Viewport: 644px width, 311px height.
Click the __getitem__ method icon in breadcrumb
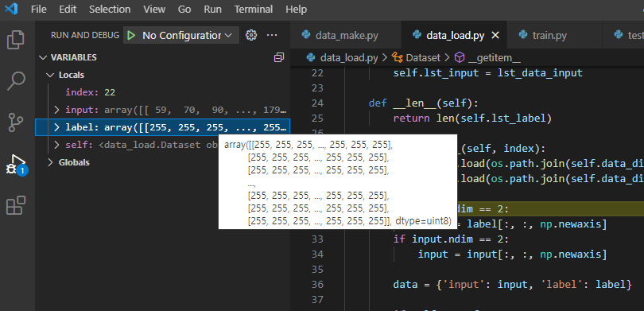[x=460, y=57]
